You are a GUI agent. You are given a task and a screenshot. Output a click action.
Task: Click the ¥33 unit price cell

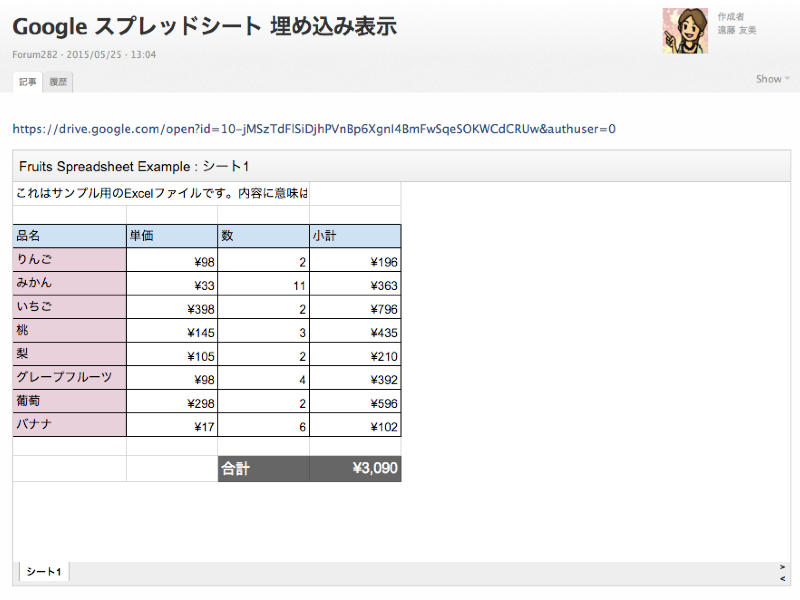[172, 283]
